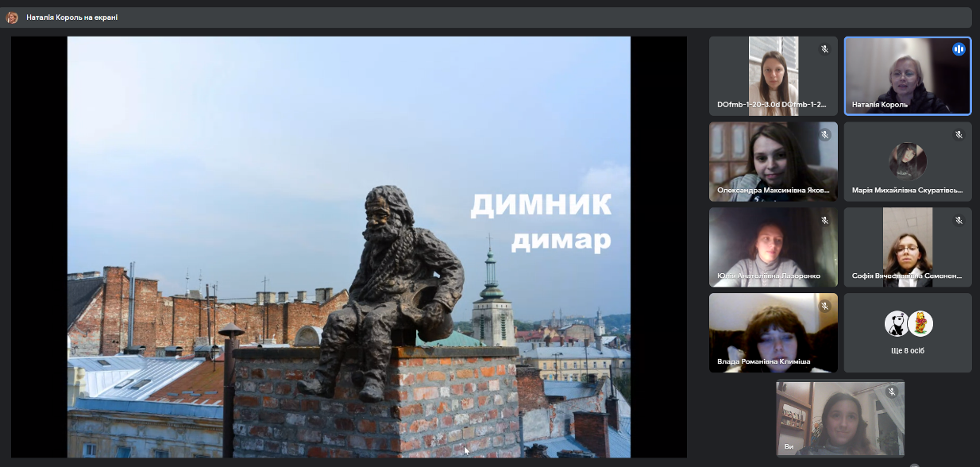
Task: Select Юлія Анатоліївна Лазоренко's video tile
Action: (x=774, y=248)
